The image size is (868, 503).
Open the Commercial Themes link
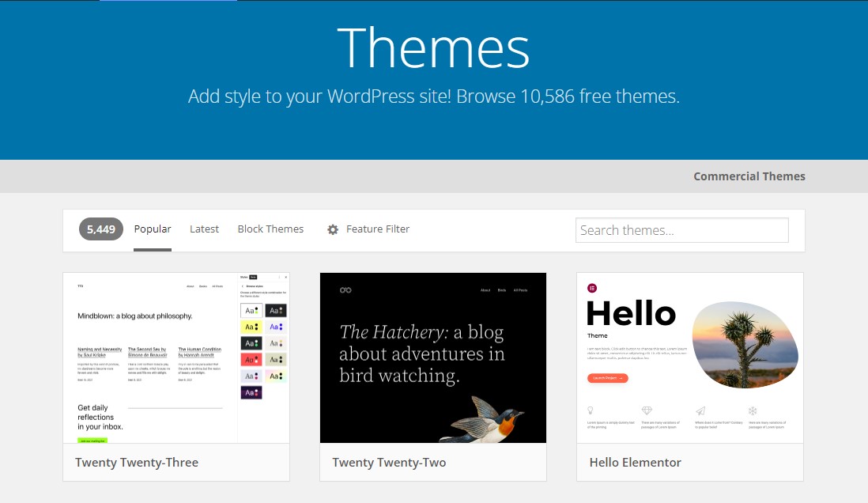coord(749,176)
